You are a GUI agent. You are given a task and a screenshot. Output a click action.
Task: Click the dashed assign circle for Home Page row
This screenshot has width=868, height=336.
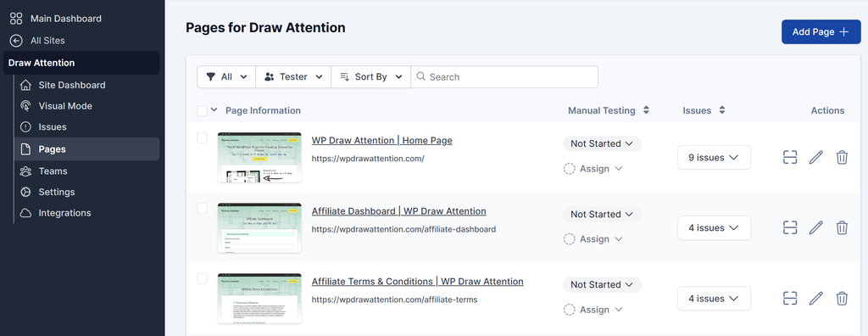569,169
